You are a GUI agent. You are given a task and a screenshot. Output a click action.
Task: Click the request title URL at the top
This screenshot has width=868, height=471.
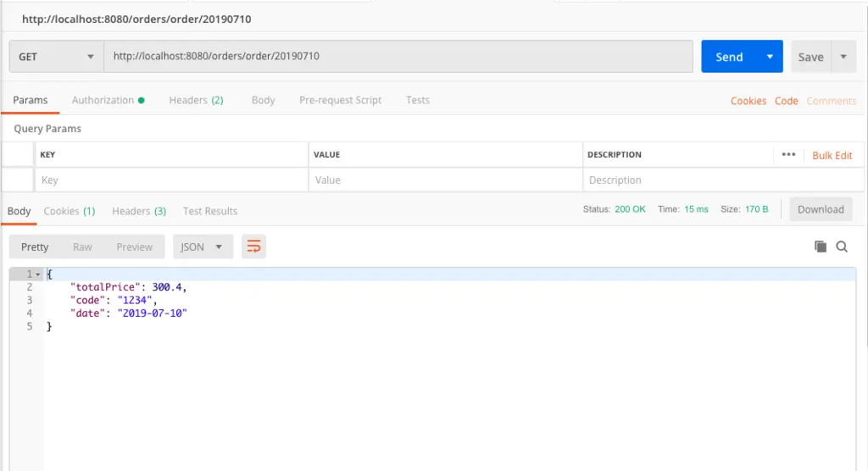(136, 19)
